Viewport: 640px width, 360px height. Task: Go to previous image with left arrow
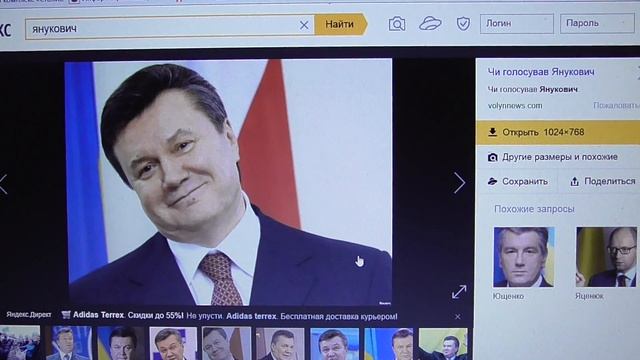(3, 184)
